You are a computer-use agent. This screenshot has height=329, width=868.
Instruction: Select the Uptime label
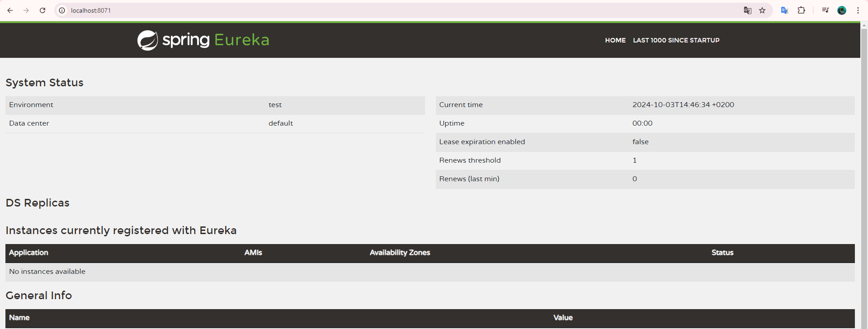click(x=452, y=123)
